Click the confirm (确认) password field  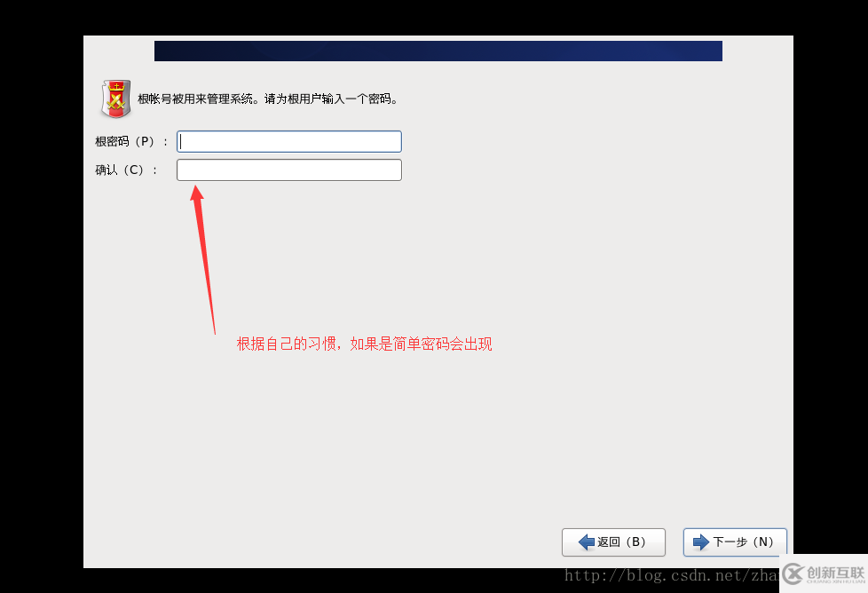pyautogui.click(x=289, y=170)
